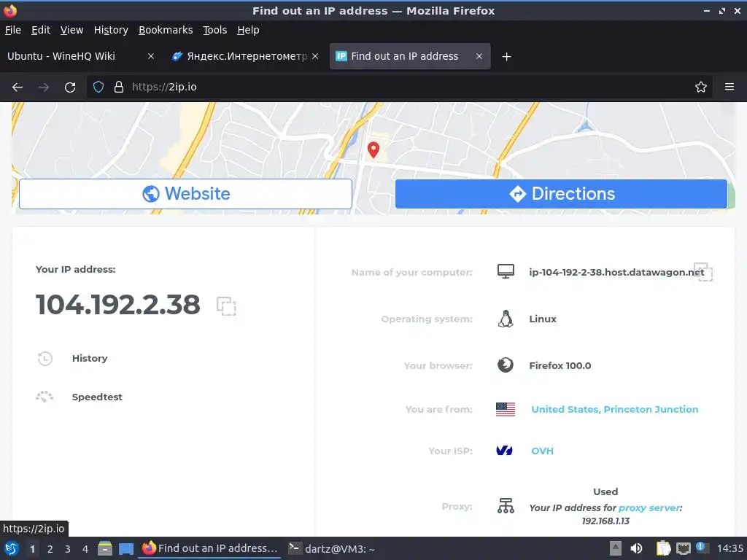Go back to the previous page
The image size is (747, 560).
tap(18, 87)
